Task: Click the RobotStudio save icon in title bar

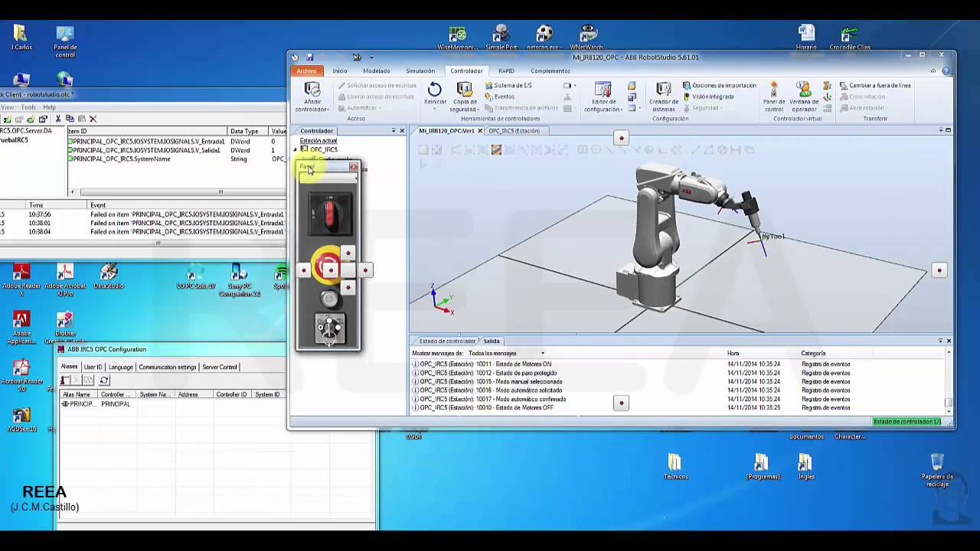Action: tap(309, 57)
